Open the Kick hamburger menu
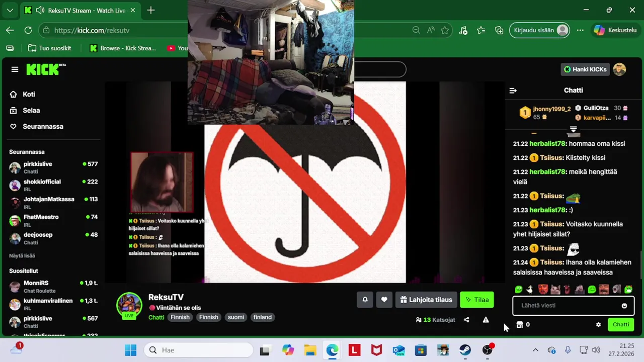This screenshot has height=362, width=644. (x=15, y=69)
